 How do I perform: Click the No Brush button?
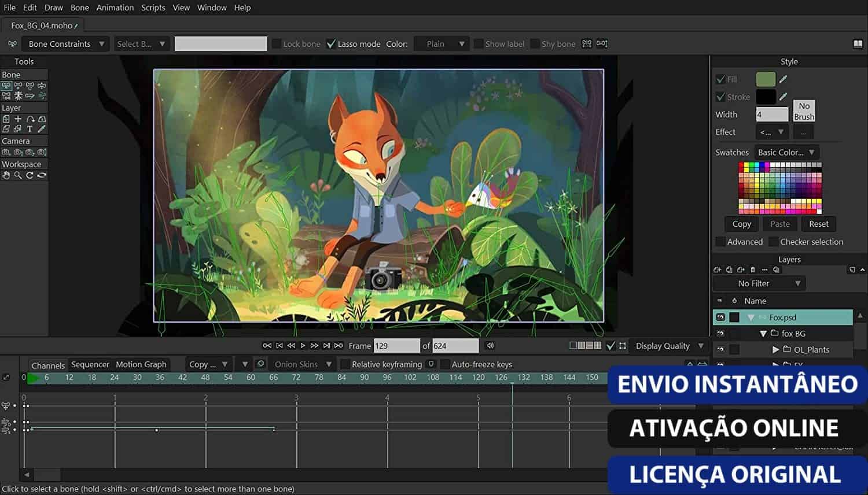804,111
